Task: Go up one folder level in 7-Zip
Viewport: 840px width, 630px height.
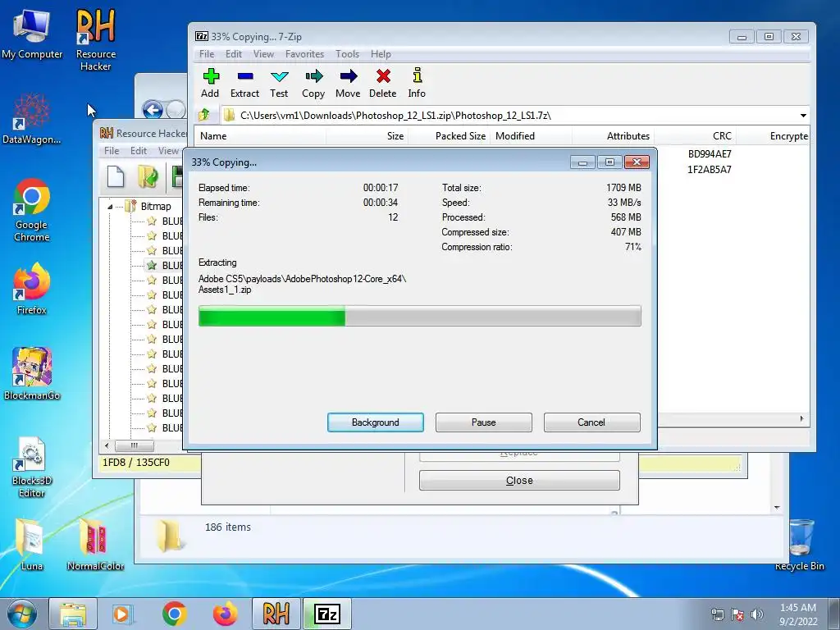Action: point(204,115)
